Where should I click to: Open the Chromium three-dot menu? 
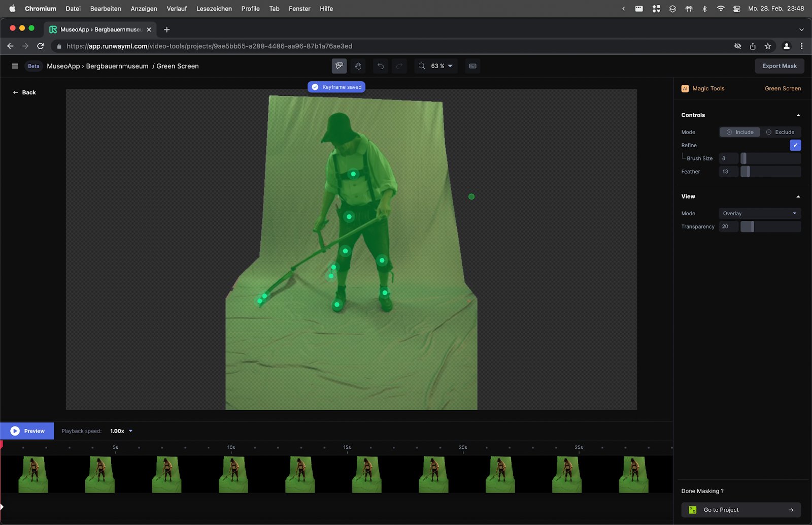pos(802,46)
